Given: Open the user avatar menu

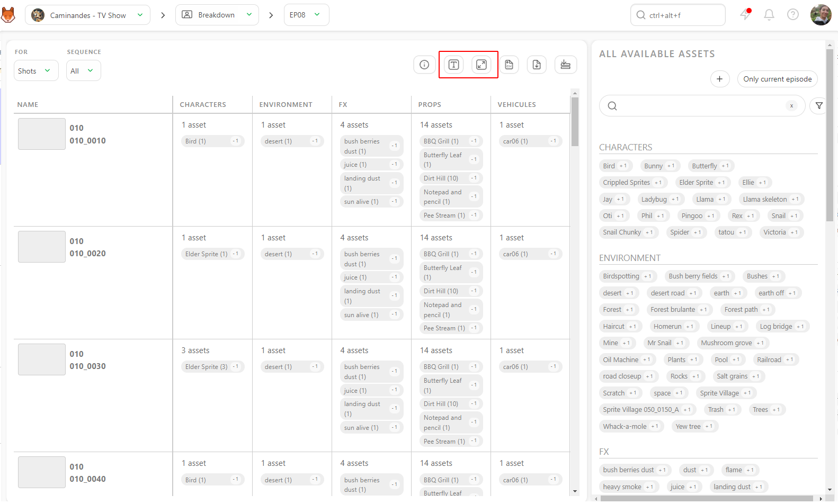Looking at the screenshot, I should click(x=821, y=15).
